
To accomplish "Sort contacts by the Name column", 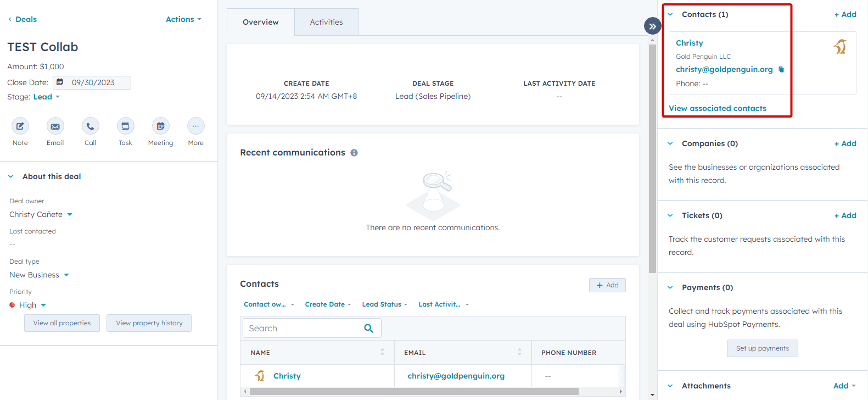I will [382, 352].
